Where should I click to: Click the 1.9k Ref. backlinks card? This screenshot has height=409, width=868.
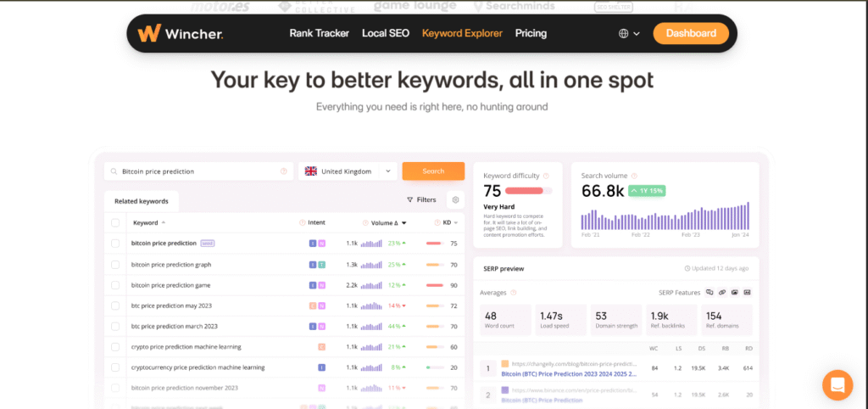[x=671, y=320]
